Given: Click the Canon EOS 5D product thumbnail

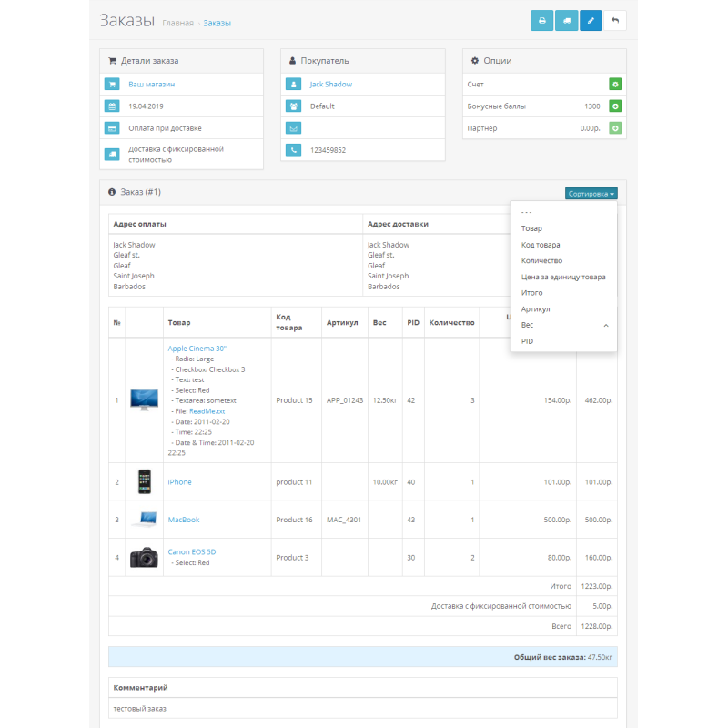Looking at the screenshot, I should [144, 558].
